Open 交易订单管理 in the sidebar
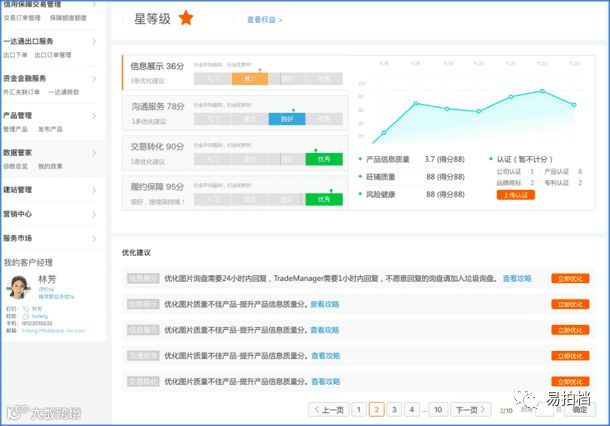 tap(22, 18)
